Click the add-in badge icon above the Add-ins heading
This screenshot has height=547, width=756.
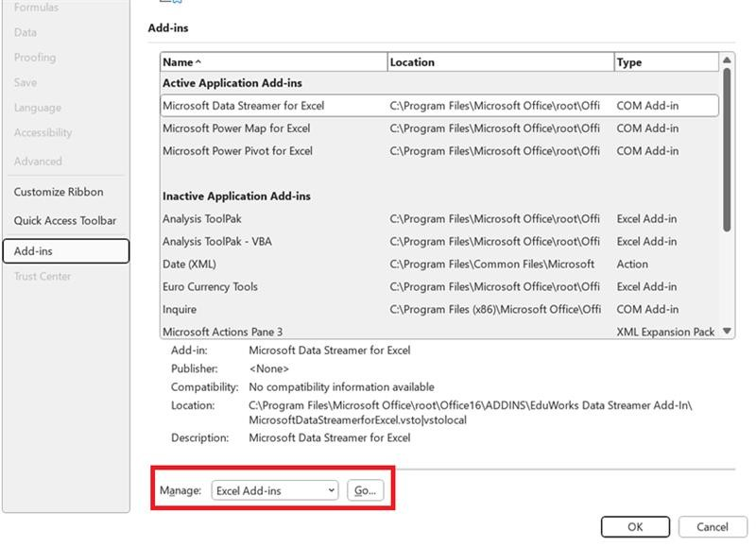pyautogui.click(x=161, y=5)
